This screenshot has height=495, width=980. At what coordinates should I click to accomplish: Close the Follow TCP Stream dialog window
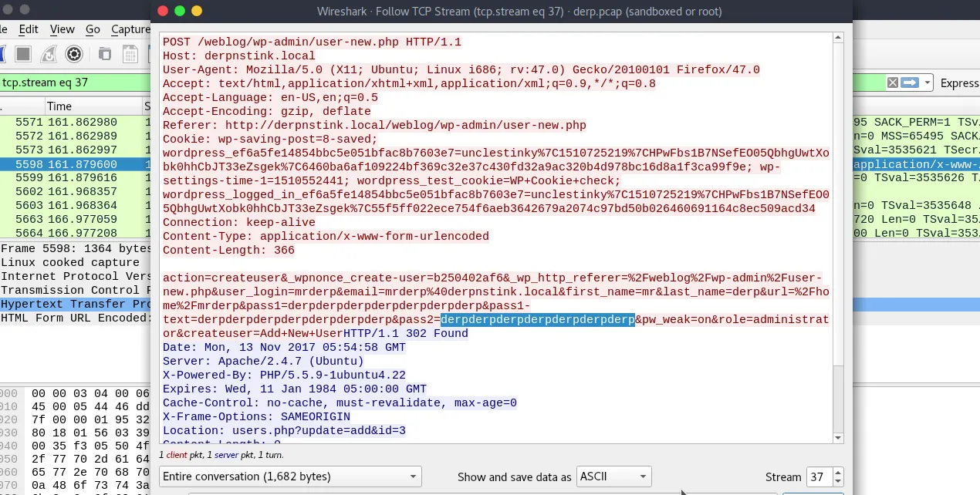pyautogui.click(x=162, y=11)
